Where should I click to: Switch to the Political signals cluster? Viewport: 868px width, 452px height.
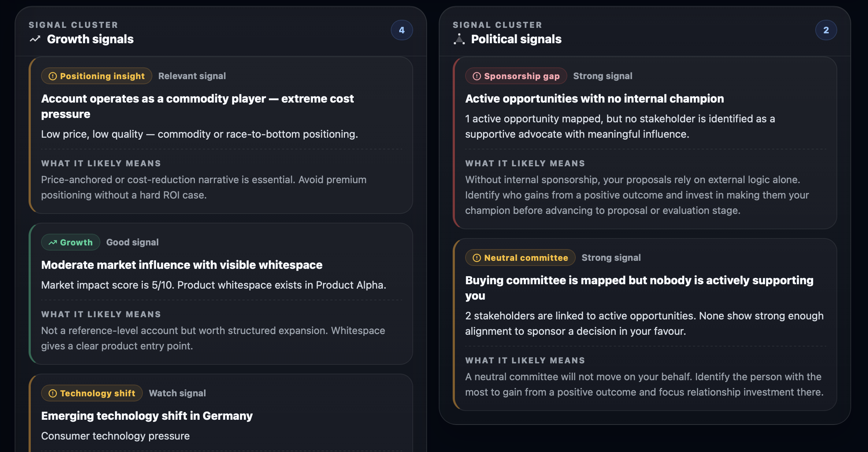(516, 39)
